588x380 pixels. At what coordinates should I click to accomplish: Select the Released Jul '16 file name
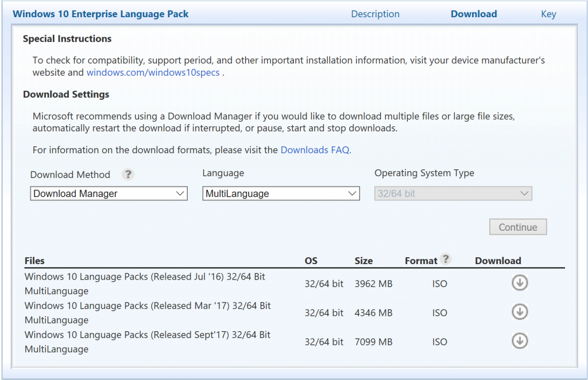(x=145, y=284)
